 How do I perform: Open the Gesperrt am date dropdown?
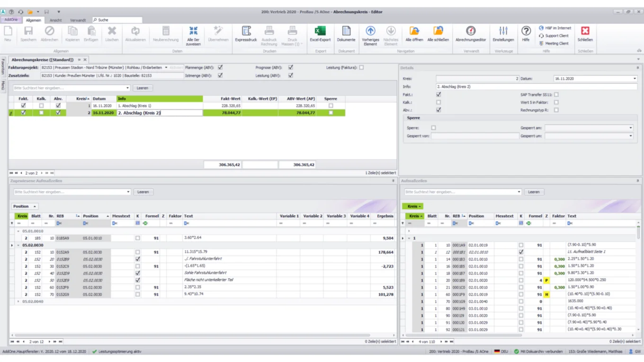click(x=630, y=127)
